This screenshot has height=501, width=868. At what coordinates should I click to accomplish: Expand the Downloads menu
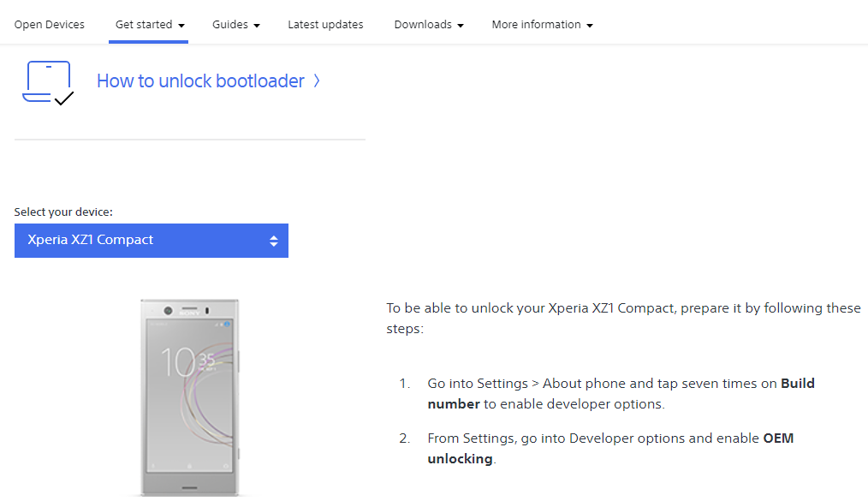pyautogui.click(x=429, y=24)
